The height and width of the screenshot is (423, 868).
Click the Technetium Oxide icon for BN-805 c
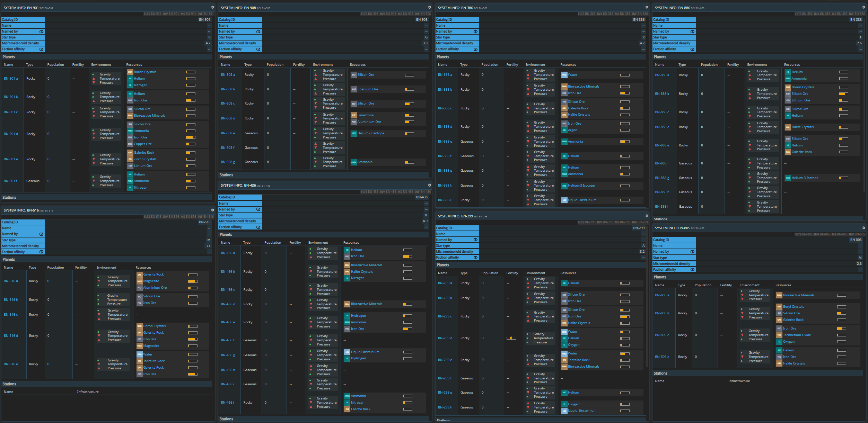coord(779,335)
